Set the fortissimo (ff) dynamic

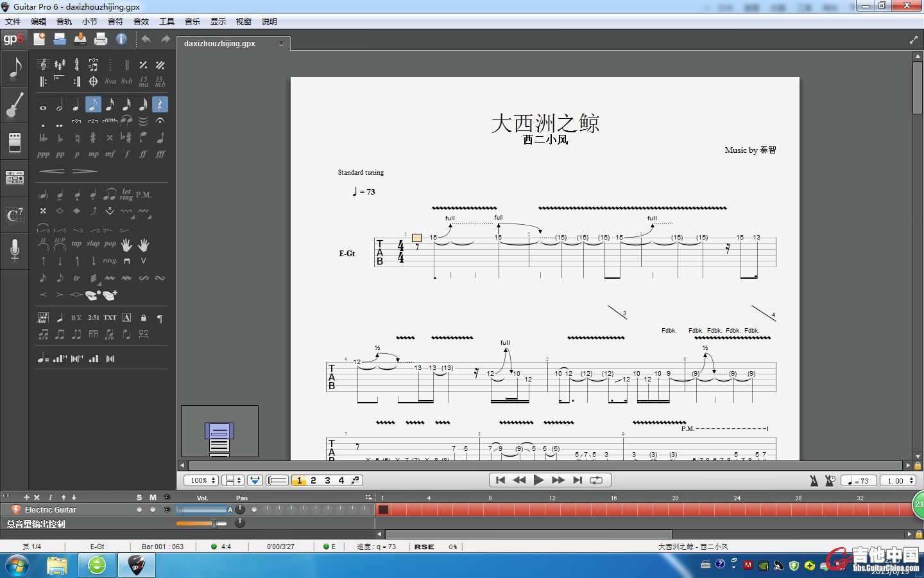[x=143, y=154]
